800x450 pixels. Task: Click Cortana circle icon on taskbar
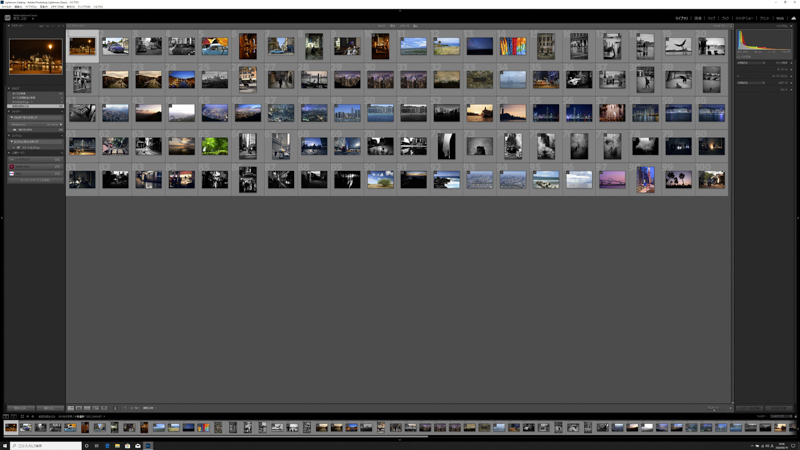[x=86, y=446]
